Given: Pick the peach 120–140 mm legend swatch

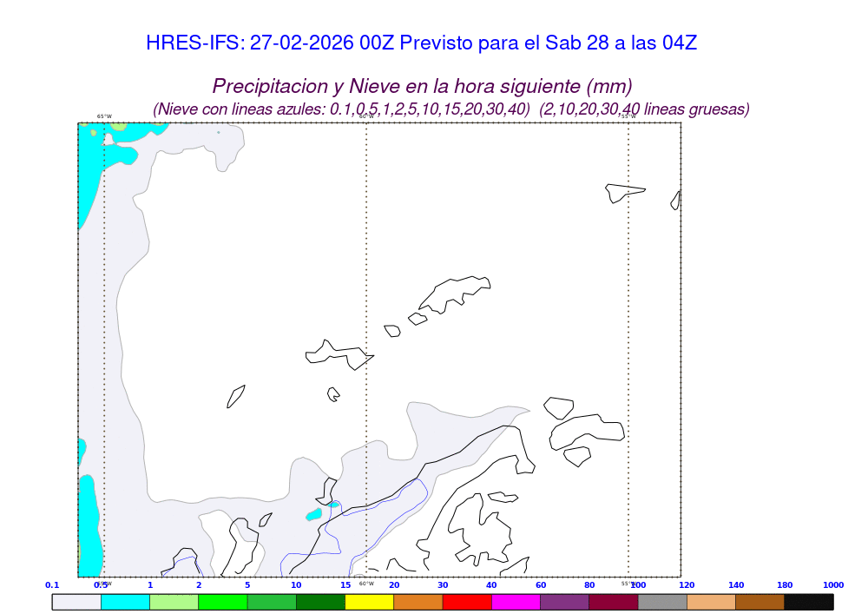Looking at the screenshot, I should (x=711, y=602).
